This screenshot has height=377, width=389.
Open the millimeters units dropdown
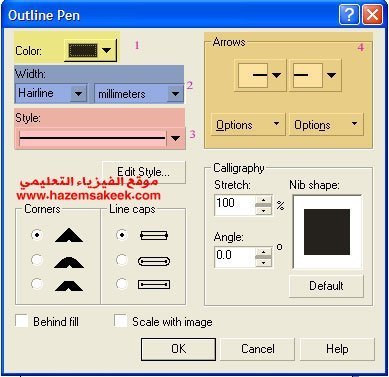point(175,93)
